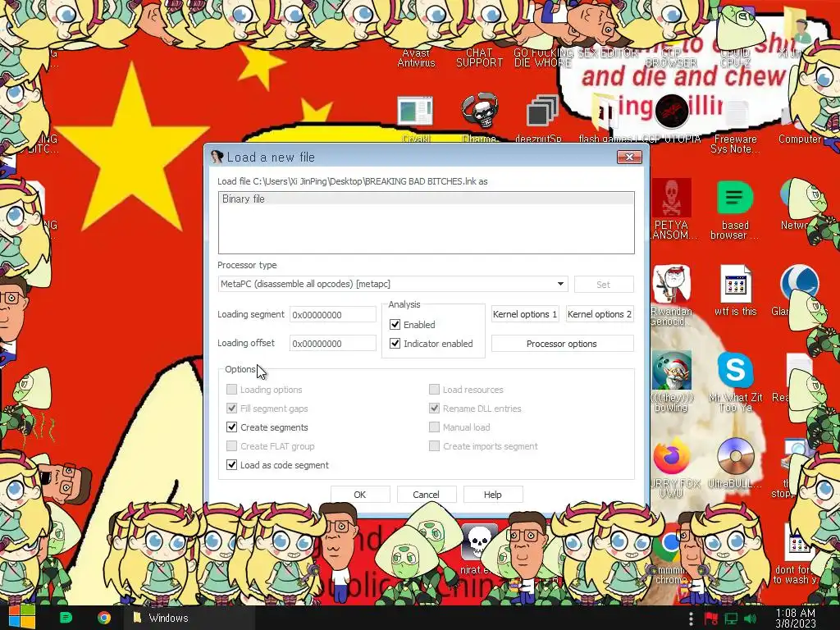
Task: Click the Set processor button
Action: tap(603, 285)
